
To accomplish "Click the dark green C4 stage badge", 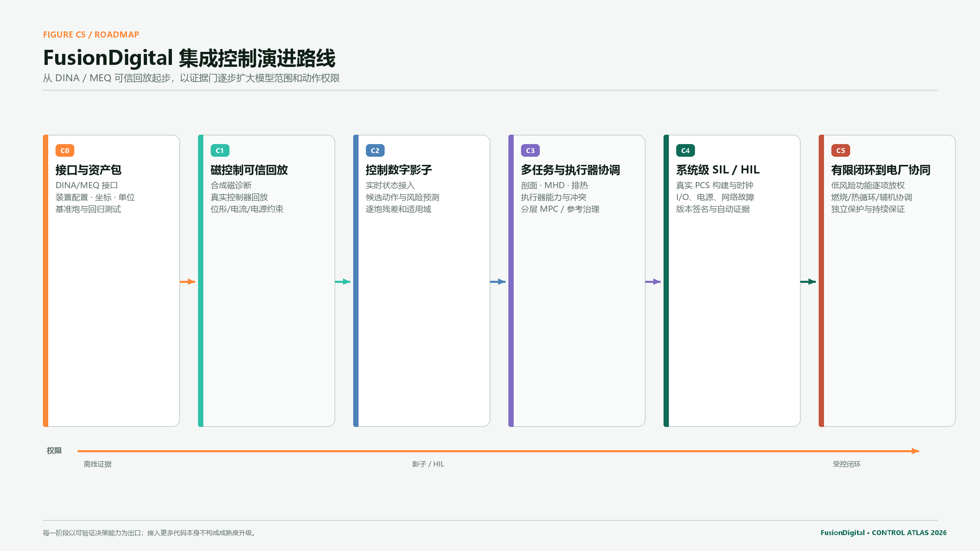I will click(x=685, y=151).
